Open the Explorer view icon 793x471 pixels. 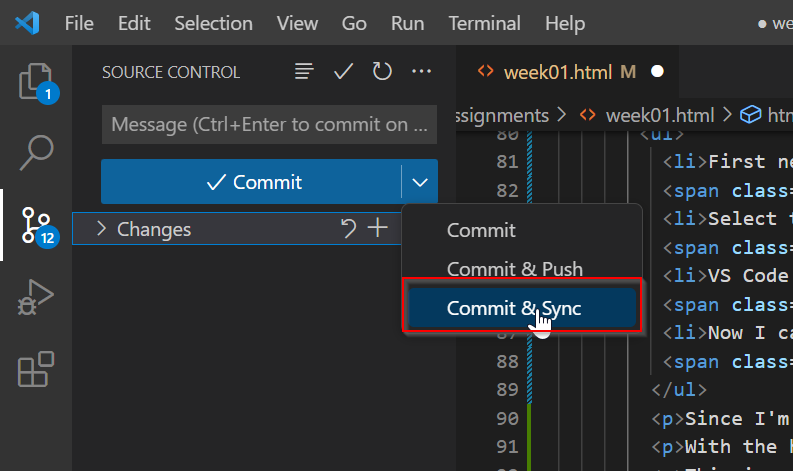pos(36,81)
